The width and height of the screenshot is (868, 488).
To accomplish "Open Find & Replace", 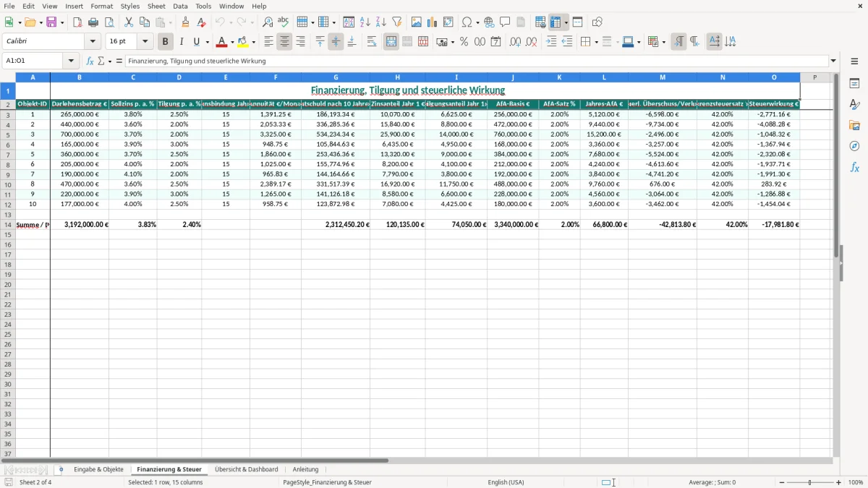I will pos(268,22).
